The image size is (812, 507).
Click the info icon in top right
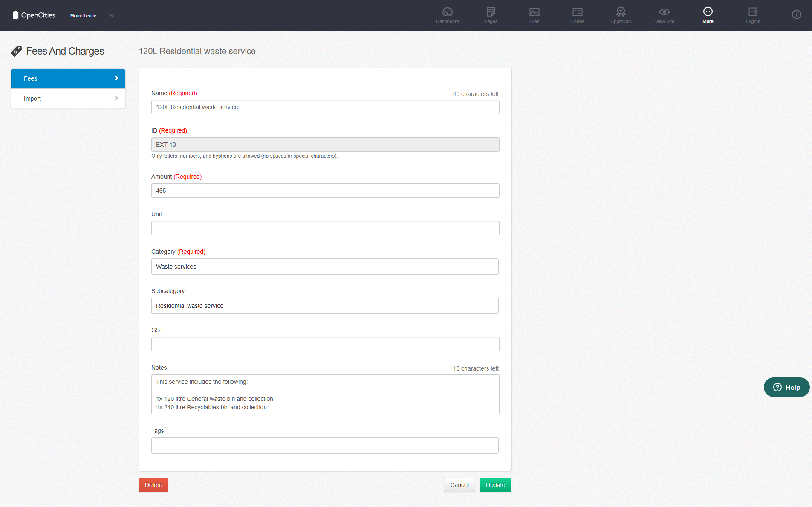click(796, 15)
